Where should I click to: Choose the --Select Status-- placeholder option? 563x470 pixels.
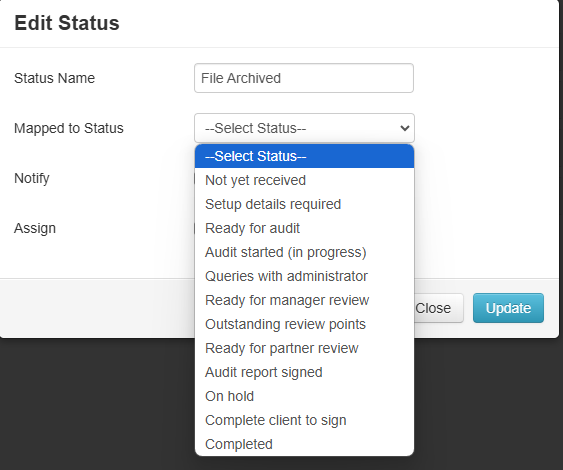(304, 156)
